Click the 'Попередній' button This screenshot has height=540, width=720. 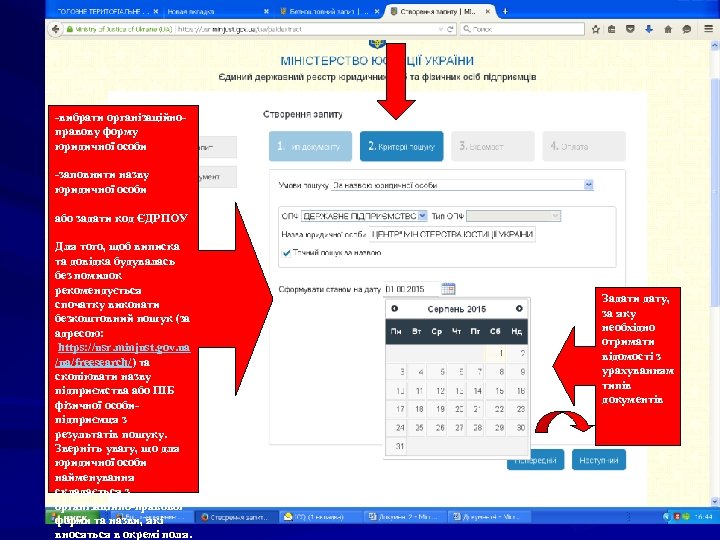(x=535, y=460)
